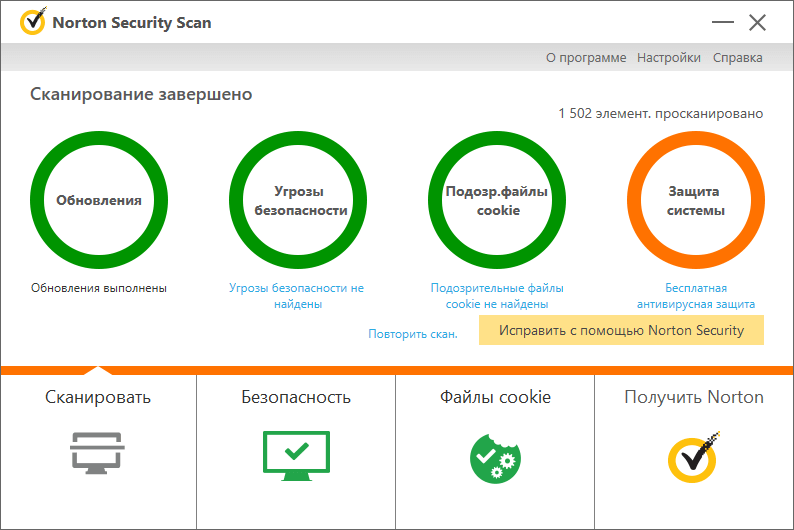
Task: Open Угрозы безопасности не найдены link
Action: coord(297,296)
